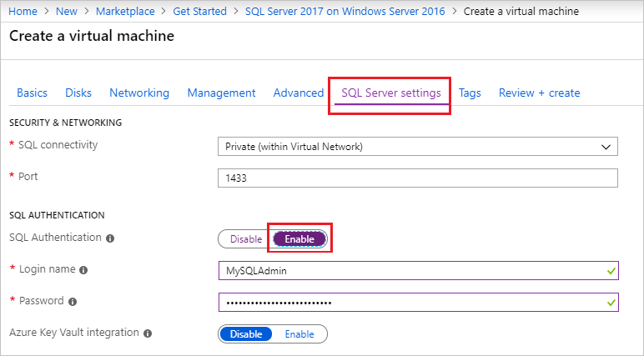This screenshot has height=356, width=644.
Task: Set SQL Authentication to Enable
Action: (299, 239)
